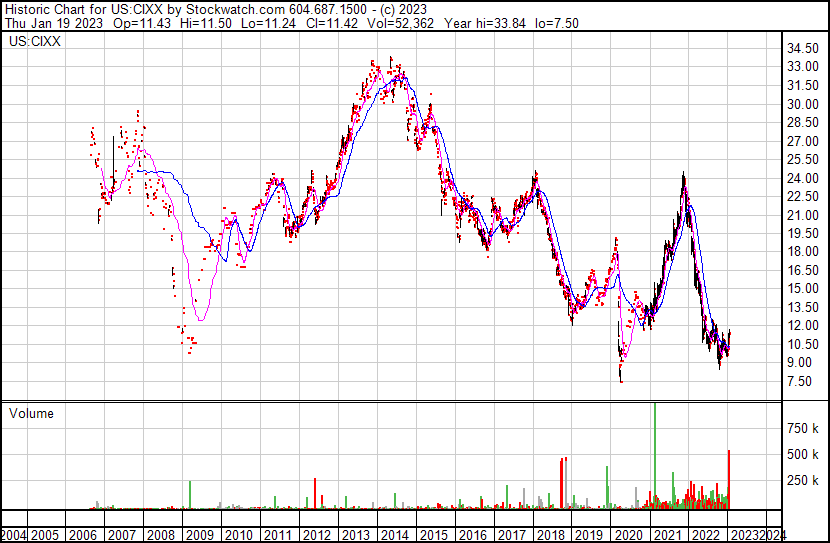Viewport: 830px width, 543px height.
Task: Click the 500 k volume axis label
Action: pos(803,454)
